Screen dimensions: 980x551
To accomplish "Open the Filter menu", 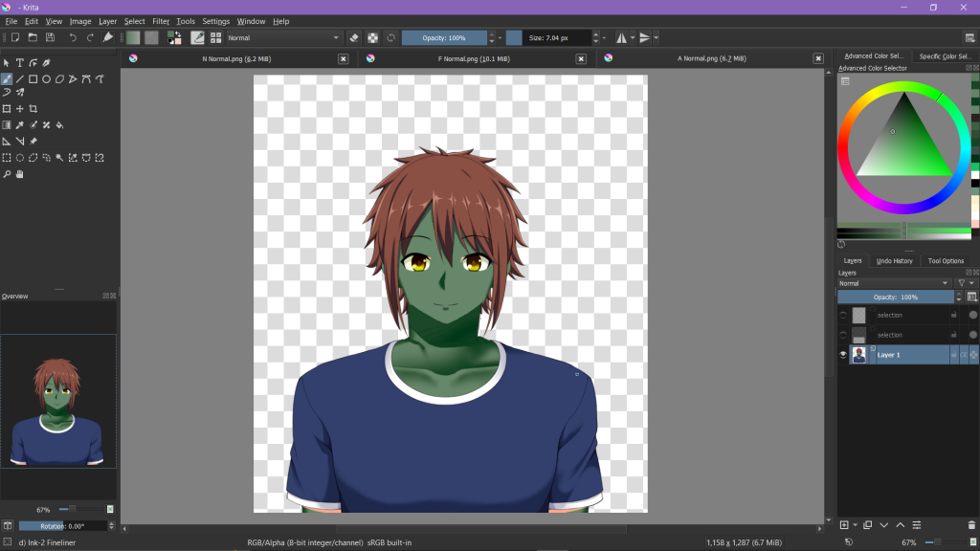I will [161, 21].
